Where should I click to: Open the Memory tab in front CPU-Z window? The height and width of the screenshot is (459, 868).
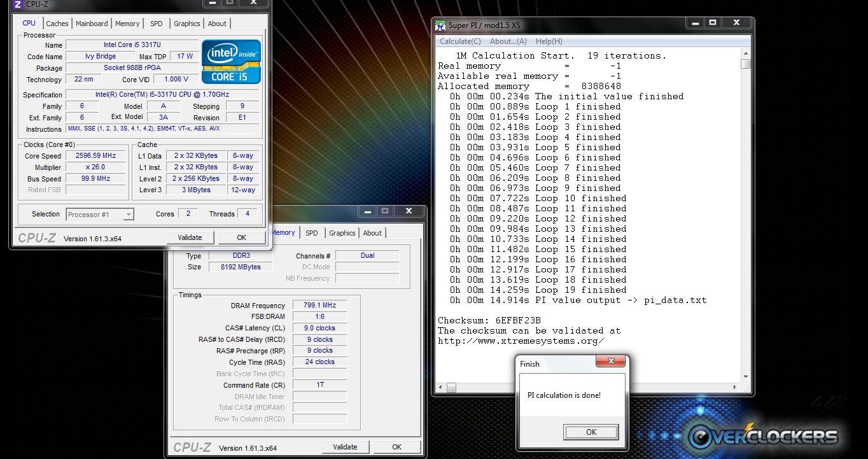point(127,24)
